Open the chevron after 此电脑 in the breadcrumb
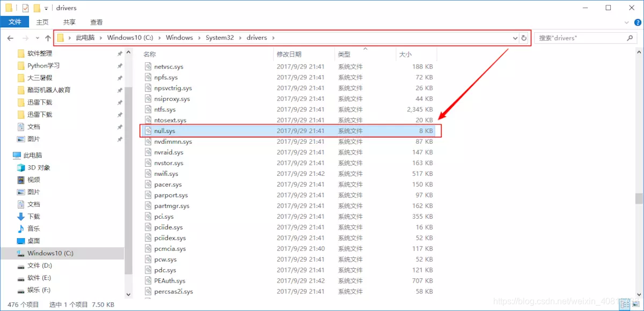Image resolution: width=644 pixels, height=311 pixels. [x=100, y=38]
